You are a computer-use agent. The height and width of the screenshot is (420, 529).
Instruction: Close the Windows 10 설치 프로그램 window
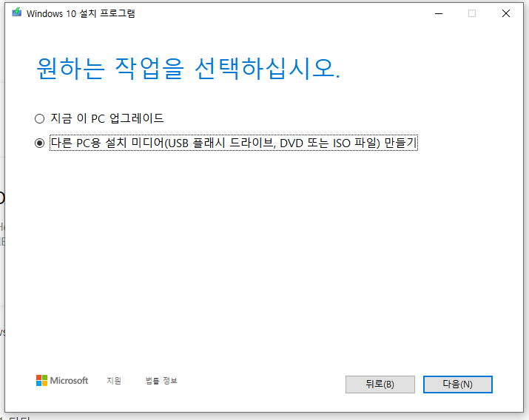pyautogui.click(x=506, y=13)
